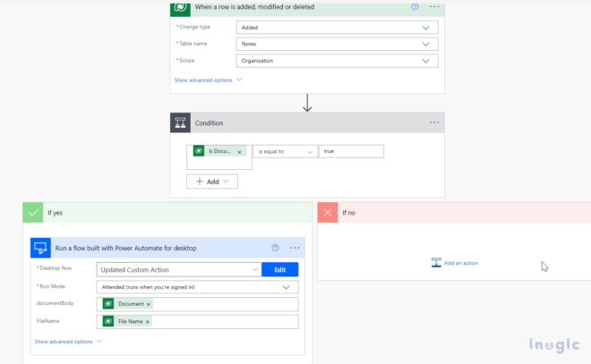Open help for the desktop flow action
The width and height of the screenshot is (591, 364).
(275, 248)
